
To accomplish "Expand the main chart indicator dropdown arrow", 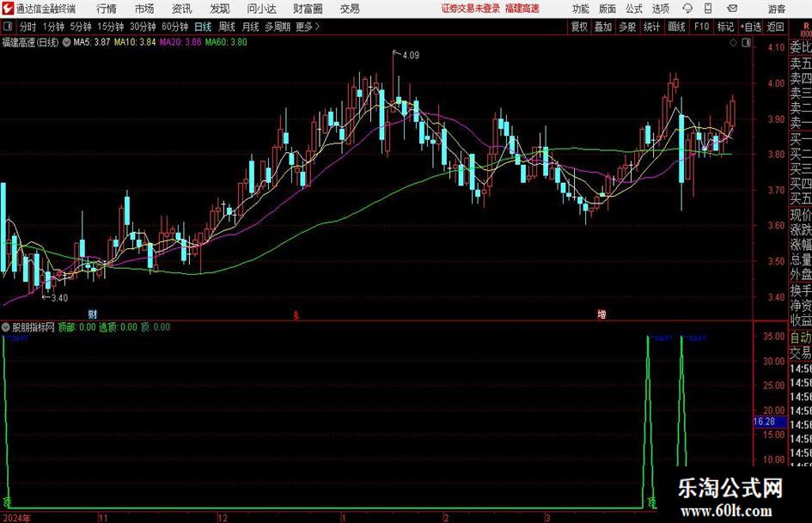I will 66,42.
